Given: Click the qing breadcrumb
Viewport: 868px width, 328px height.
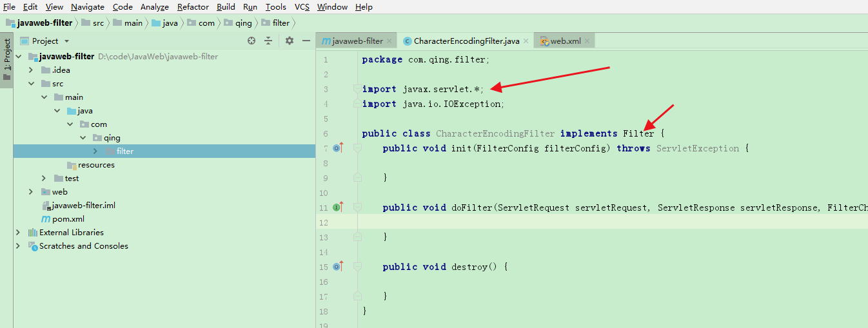Looking at the screenshot, I should pyautogui.click(x=239, y=23).
